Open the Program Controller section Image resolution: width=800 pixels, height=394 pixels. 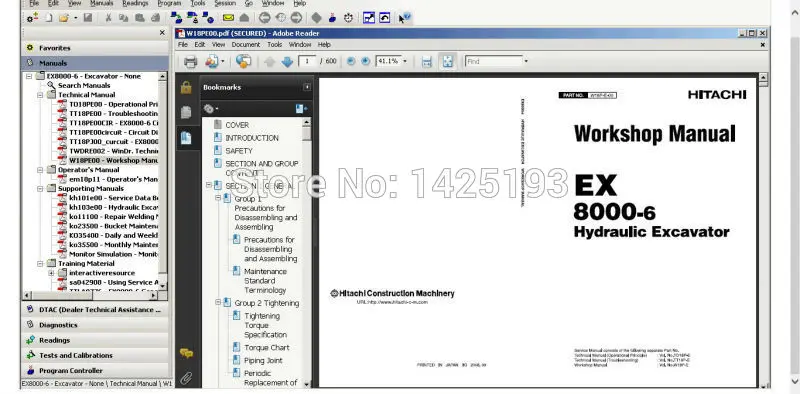click(95, 371)
